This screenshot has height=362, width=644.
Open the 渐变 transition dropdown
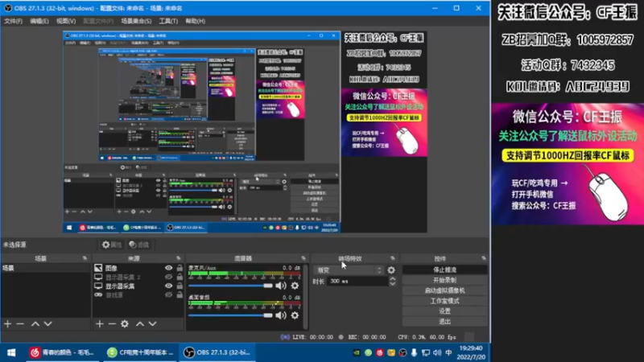tap(349, 270)
